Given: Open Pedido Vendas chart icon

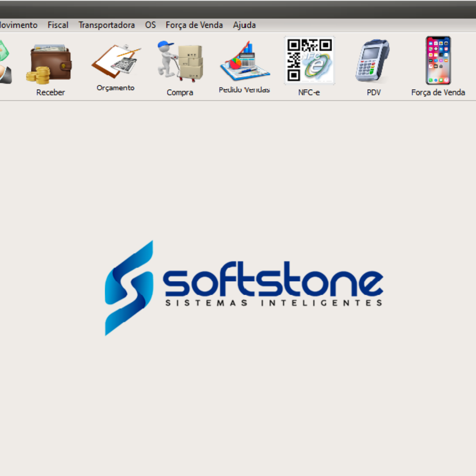Looking at the screenshot, I should tap(245, 61).
